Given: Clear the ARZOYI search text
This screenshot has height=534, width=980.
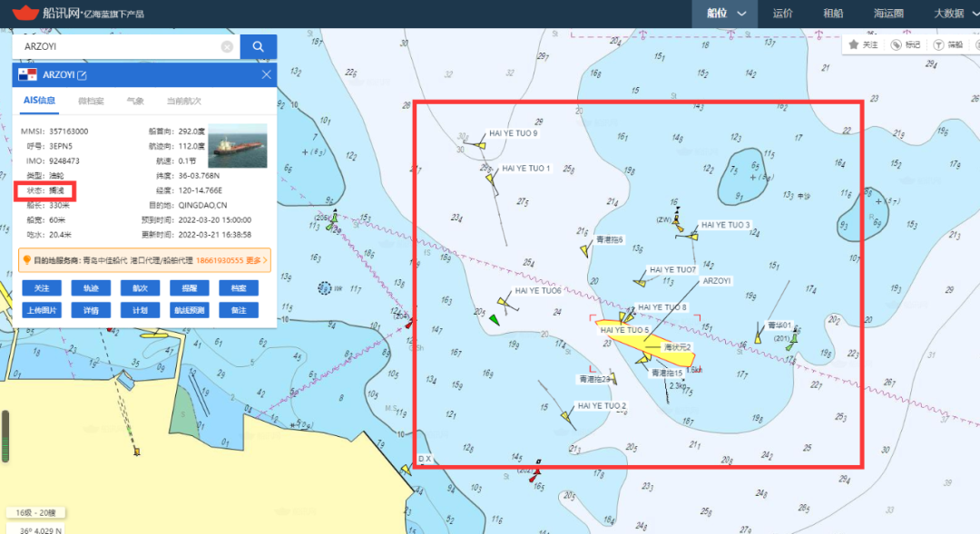Looking at the screenshot, I should tap(227, 47).
